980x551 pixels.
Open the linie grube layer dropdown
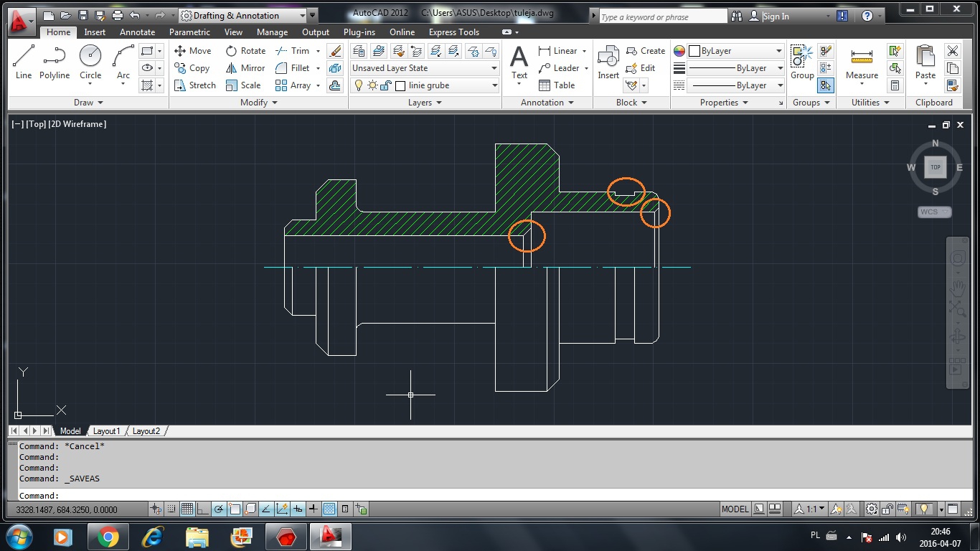coord(425,85)
